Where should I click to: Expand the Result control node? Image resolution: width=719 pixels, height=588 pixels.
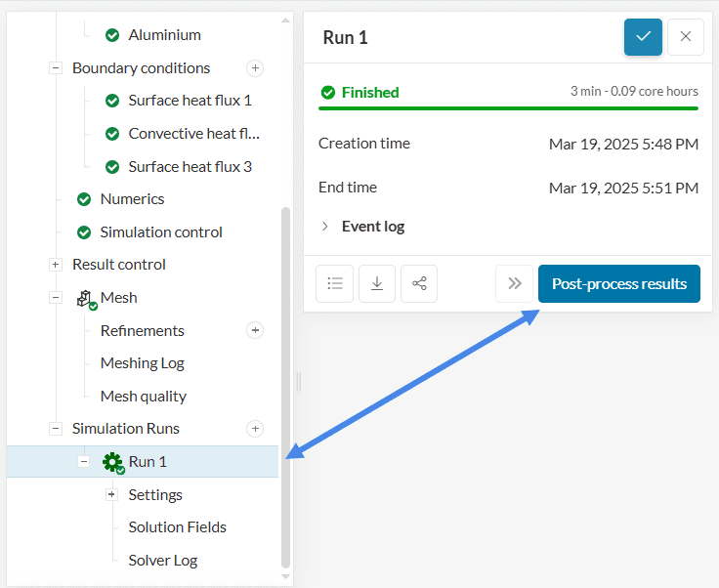click(x=56, y=265)
